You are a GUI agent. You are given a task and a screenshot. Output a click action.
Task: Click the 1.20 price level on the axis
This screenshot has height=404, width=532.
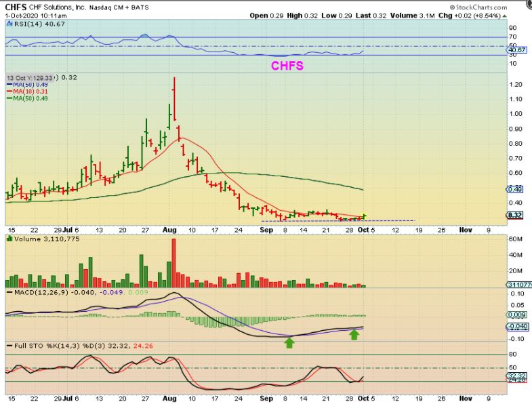click(516, 85)
